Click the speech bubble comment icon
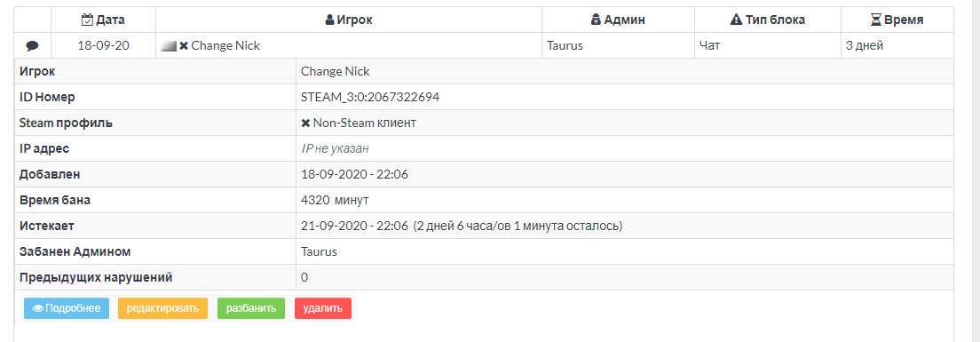 point(33,45)
